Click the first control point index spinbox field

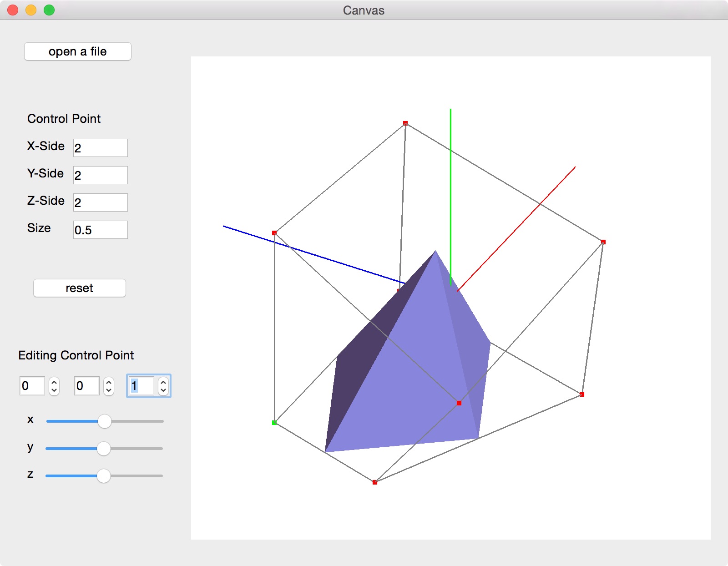(32, 386)
